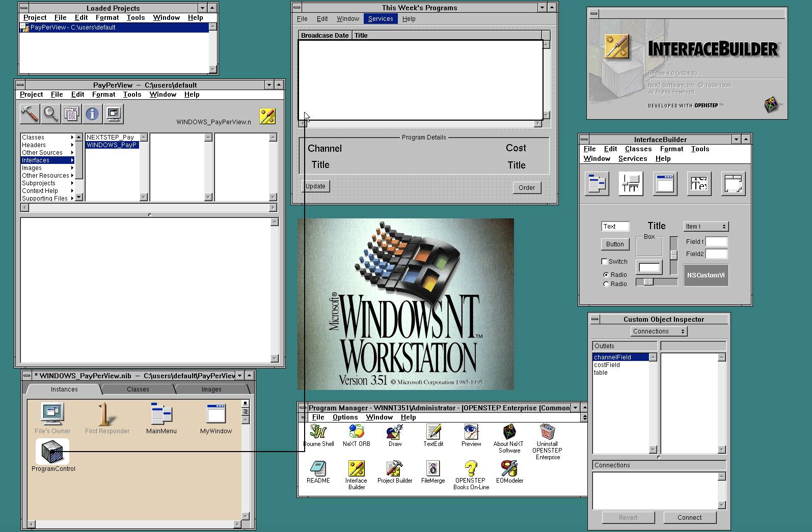Select the filled Radio button in the palette
Image resolution: width=812 pixels, height=532 pixels.
[606, 275]
